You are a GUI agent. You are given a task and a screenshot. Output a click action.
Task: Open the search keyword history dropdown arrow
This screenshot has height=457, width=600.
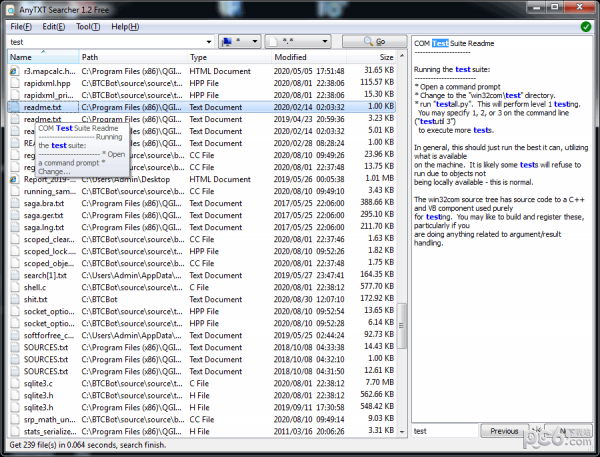(209, 42)
